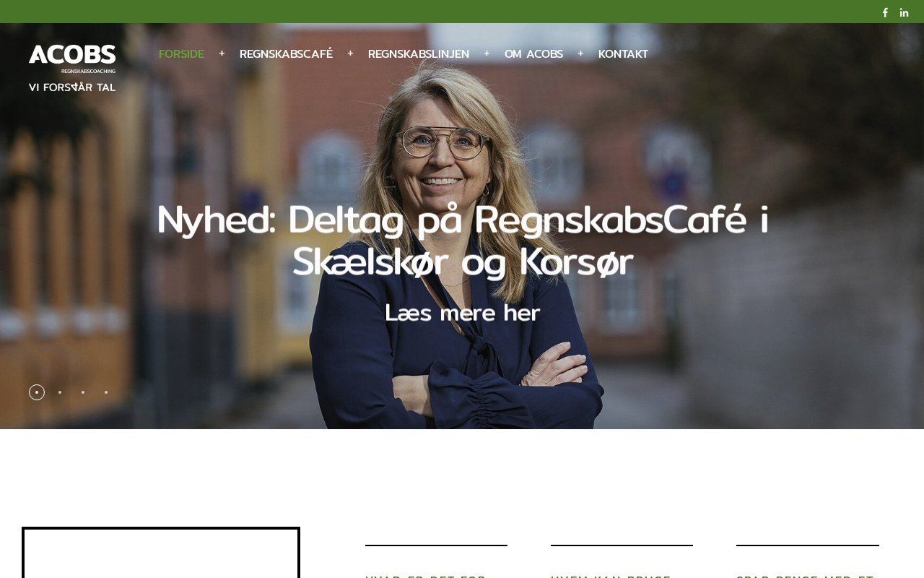Open the Om Acobs menu item

[533, 53]
